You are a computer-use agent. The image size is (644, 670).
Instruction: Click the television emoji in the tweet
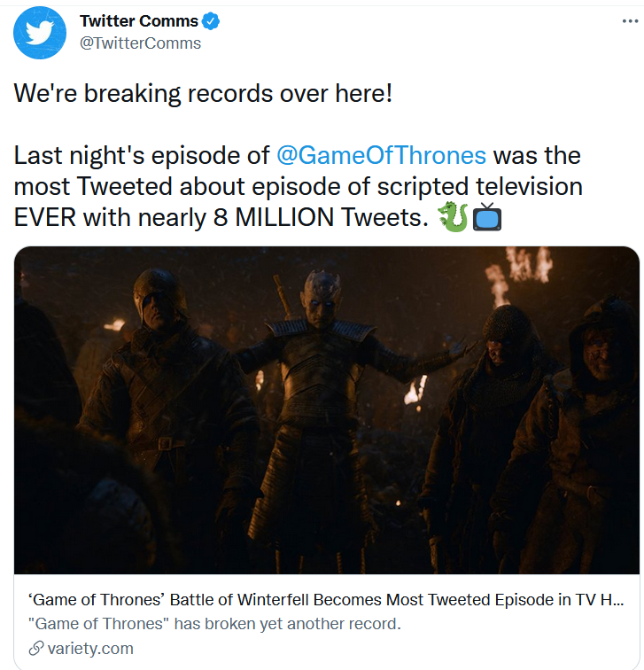487,217
